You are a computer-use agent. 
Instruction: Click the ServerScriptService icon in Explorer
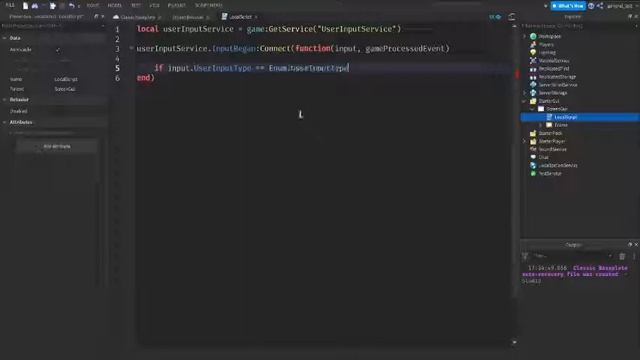533,84
